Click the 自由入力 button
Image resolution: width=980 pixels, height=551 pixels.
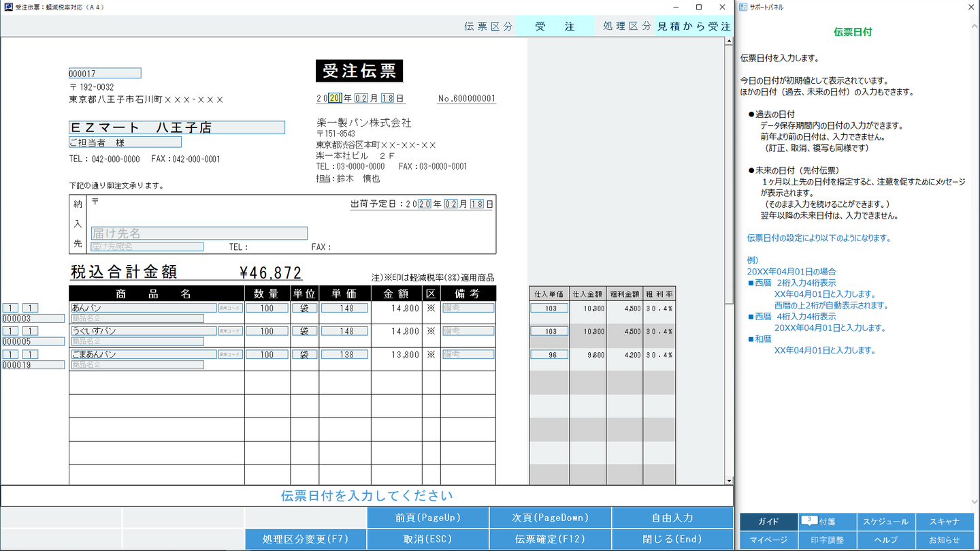tap(672, 518)
